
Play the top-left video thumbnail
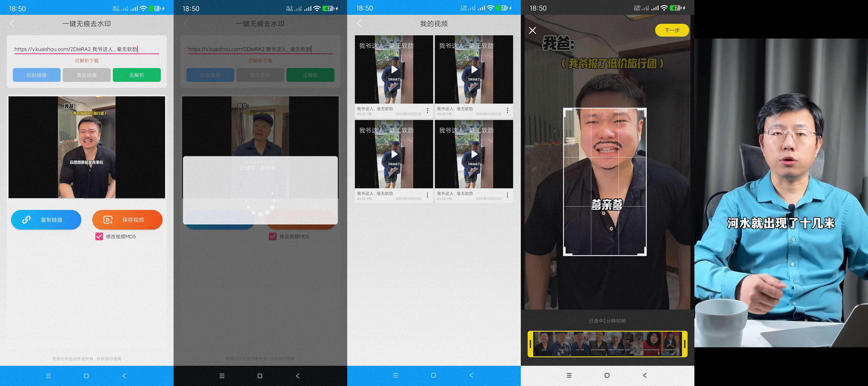394,69
